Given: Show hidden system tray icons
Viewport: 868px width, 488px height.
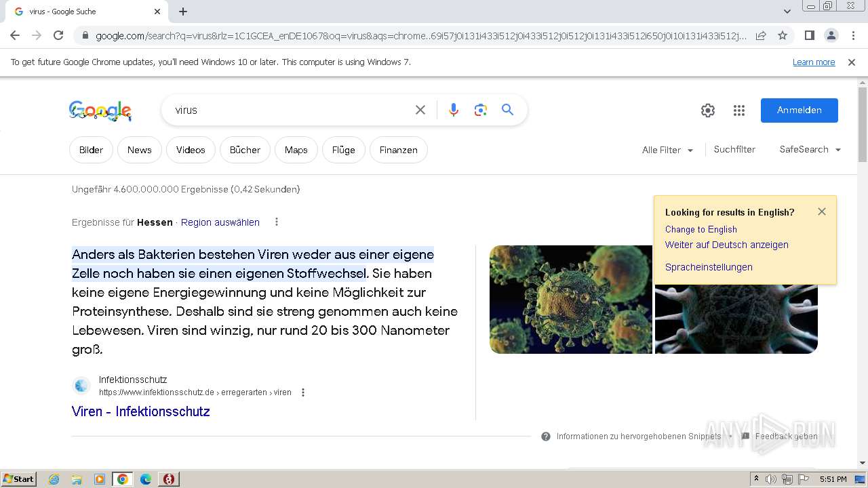Looking at the screenshot, I should click(x=756, y=479).
